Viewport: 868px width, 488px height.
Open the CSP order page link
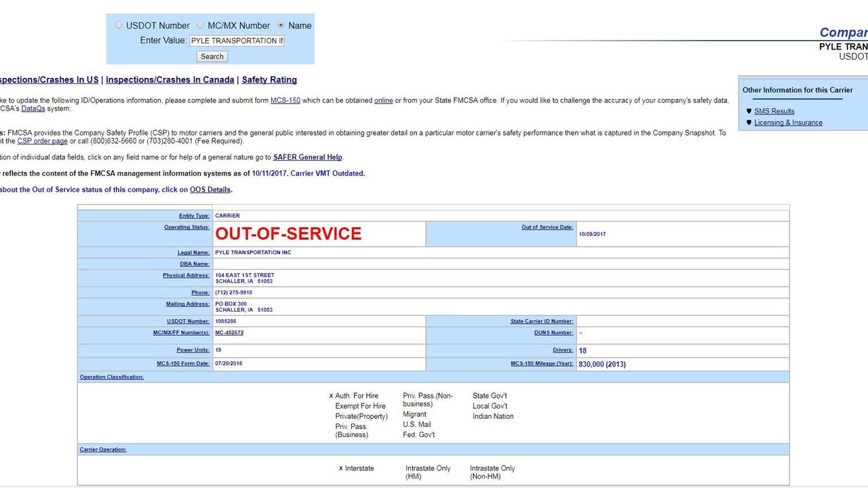42,141
